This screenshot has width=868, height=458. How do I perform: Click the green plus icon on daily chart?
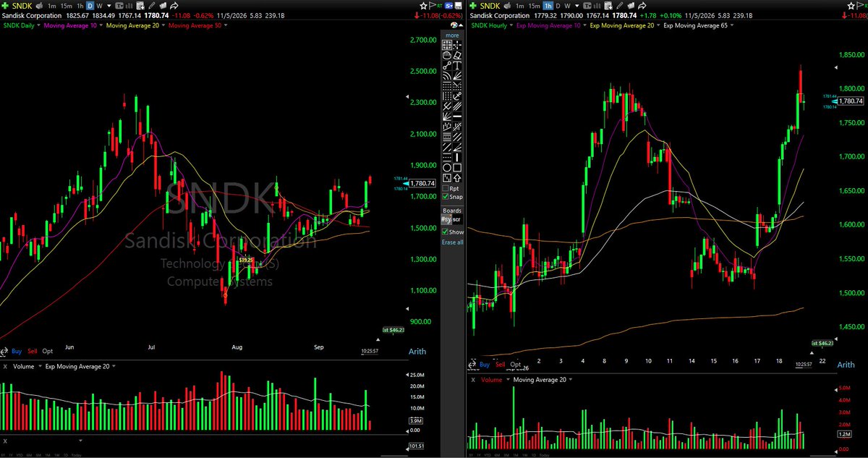(5, 6)
